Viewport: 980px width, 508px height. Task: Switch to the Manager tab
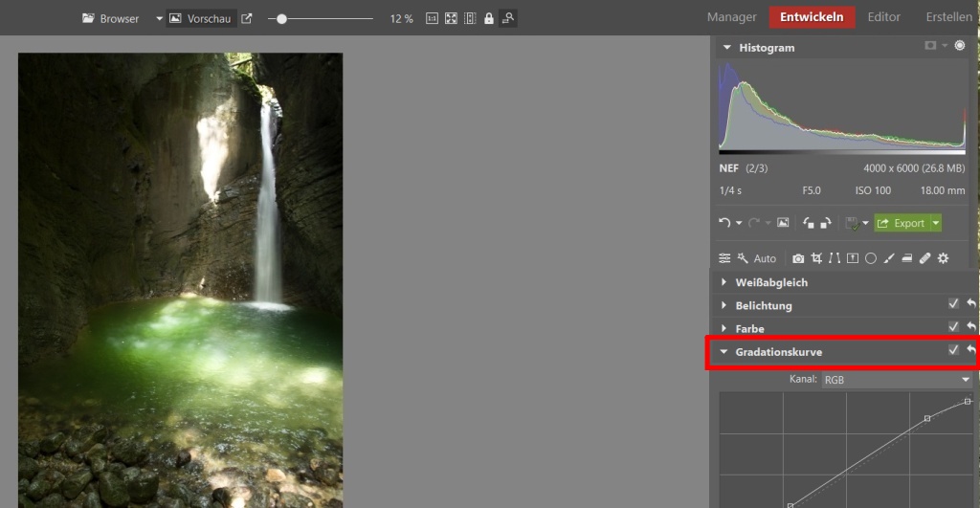732,17
